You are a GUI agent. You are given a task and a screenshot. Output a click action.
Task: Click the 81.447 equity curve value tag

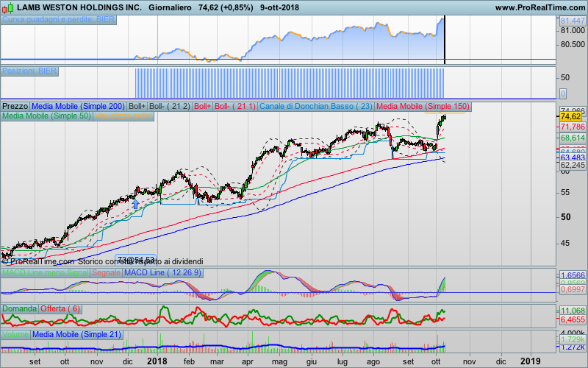coord(573,21)
